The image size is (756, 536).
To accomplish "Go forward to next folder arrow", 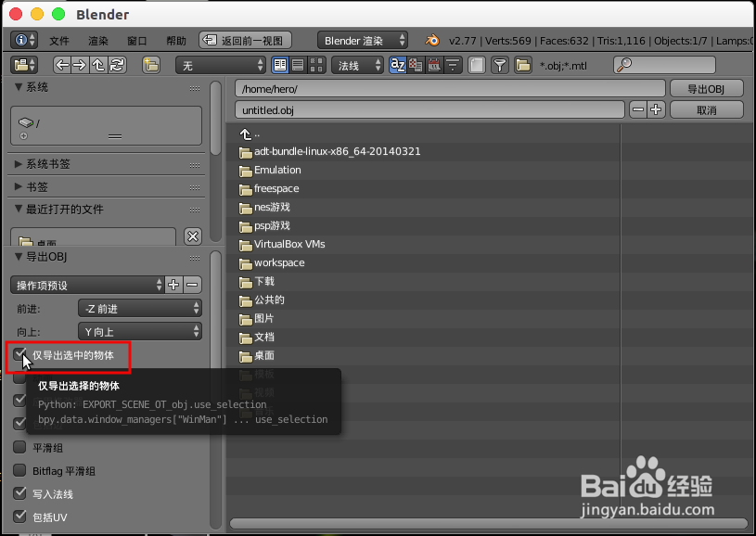I will click(x=80, y=65).
